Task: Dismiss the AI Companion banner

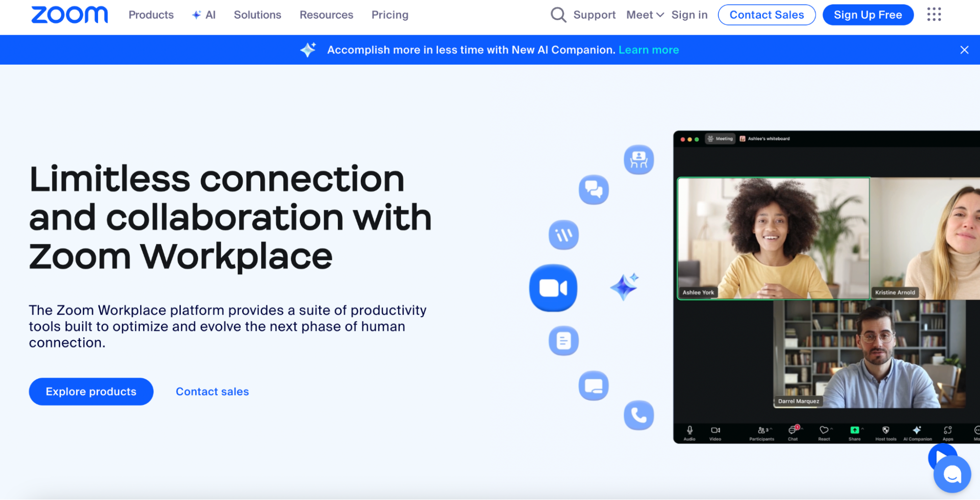Action: (964, 50)
